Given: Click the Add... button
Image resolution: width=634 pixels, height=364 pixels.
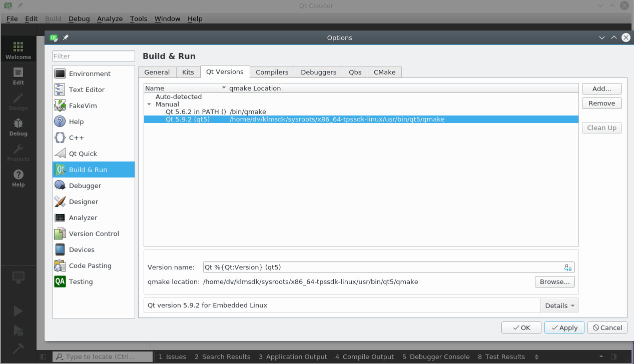Looking at the screenshot, I should [x=601, y=88].
